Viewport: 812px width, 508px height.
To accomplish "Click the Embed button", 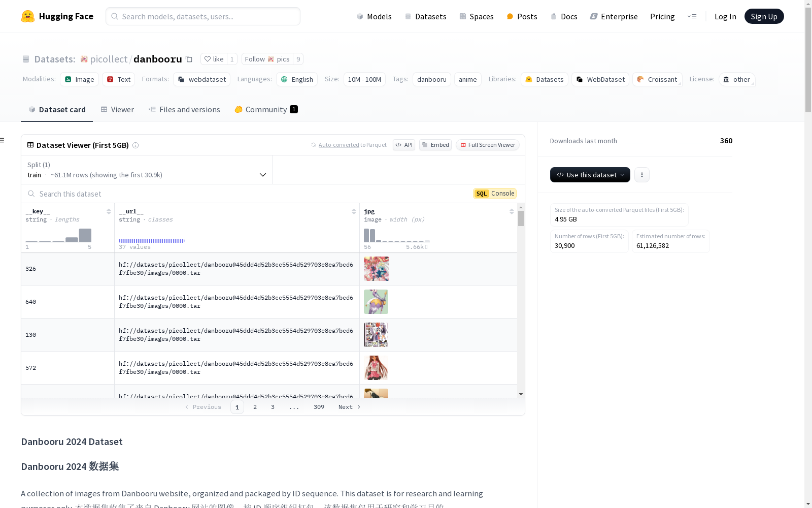I will [x=435, y=145].
